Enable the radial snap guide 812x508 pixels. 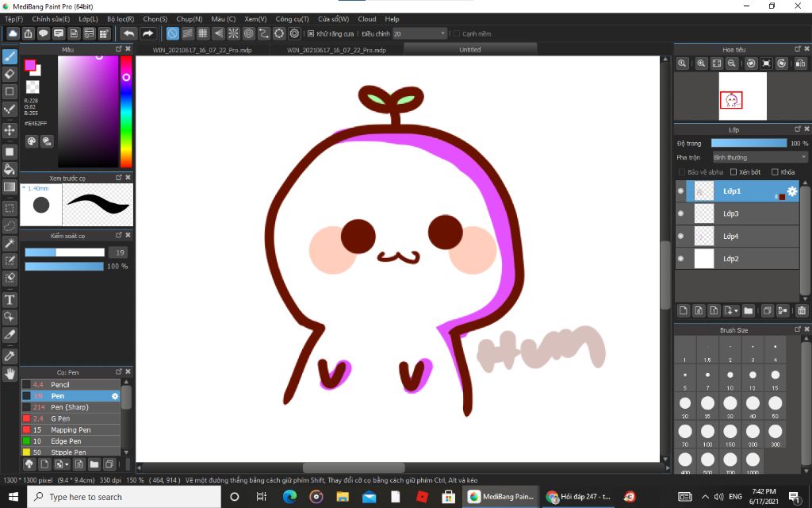pyautogui.click(x=234, y=33)
